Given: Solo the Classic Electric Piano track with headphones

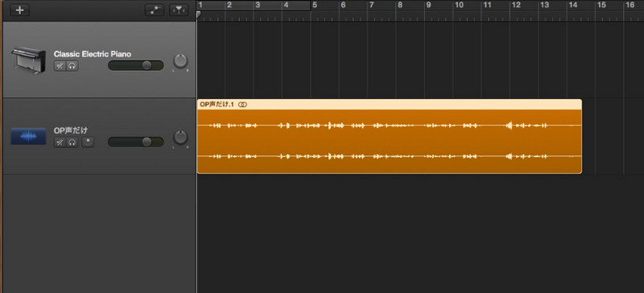Looking at the screenshot, I should click(72, 66).
